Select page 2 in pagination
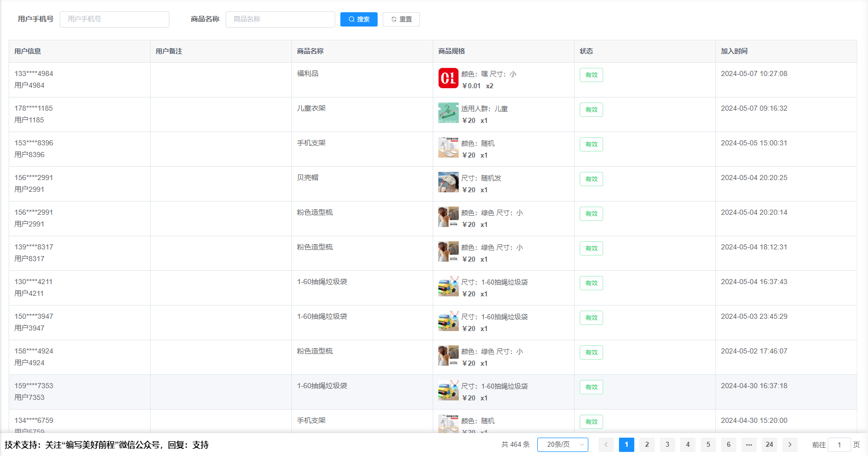The image size is (868, 456). tap(647, 445)
